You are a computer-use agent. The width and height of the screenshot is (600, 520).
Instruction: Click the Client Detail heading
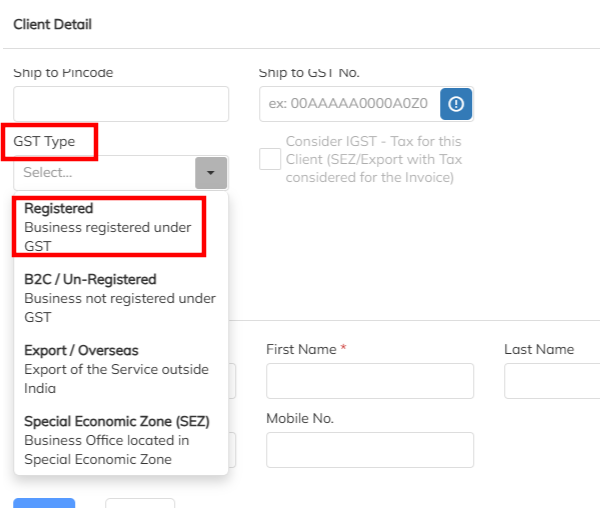tap(53, 24)
